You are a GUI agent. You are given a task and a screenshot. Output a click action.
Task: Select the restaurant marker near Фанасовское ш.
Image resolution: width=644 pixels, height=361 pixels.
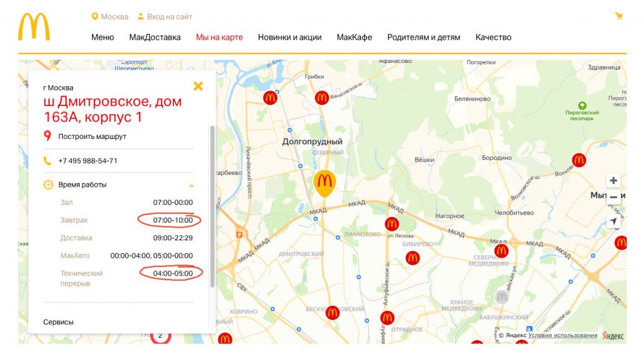pyautogui.click(x=321, y=97)
